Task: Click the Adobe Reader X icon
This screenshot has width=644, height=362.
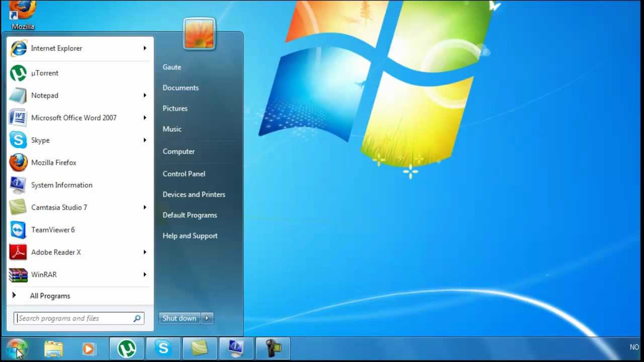Action: 19,252
